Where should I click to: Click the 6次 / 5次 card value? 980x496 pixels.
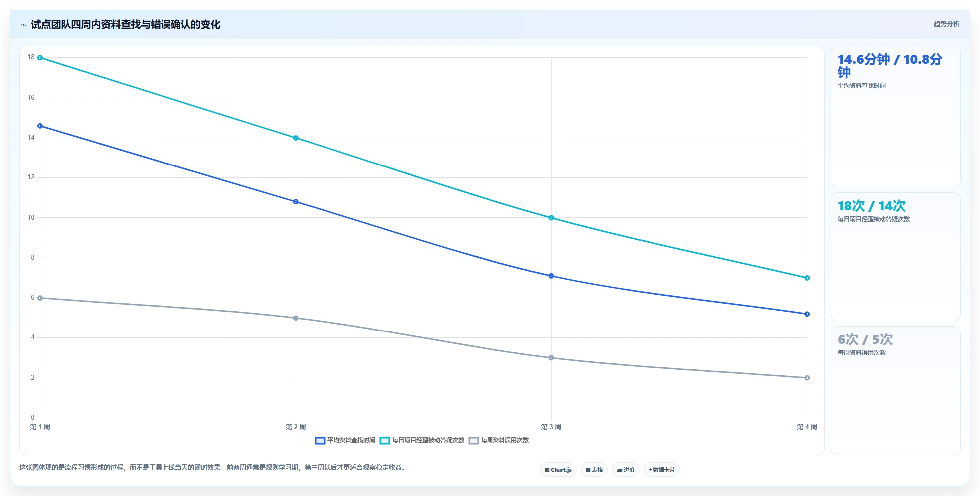point(865,339)
